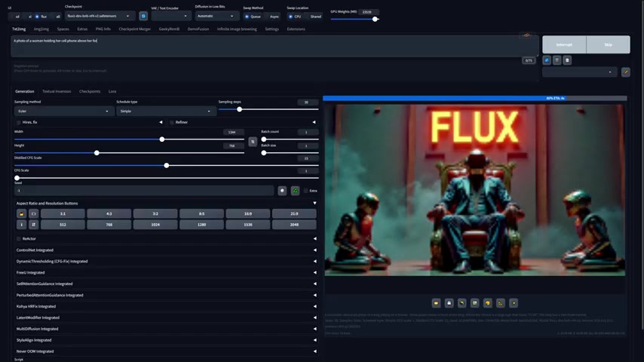Image resolution: width=644 pixels, height=362 pixels.
Task: Set resolution to 1024
Action: pos(155,225)
